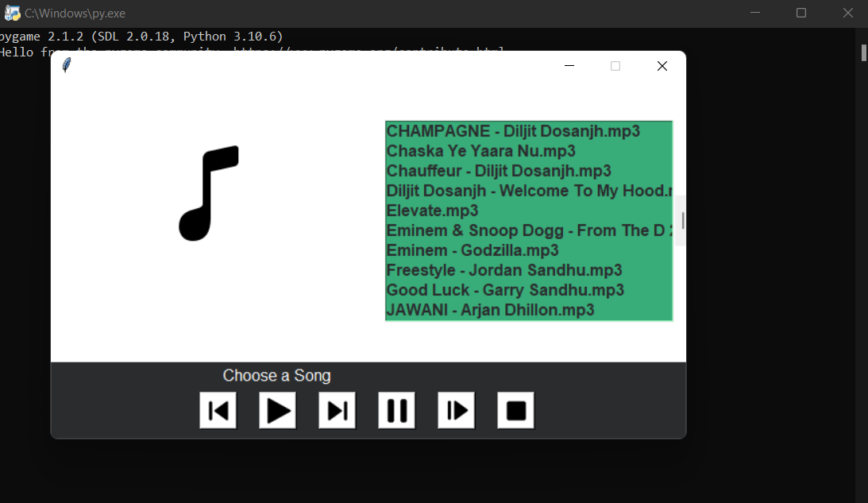This screenshot has height=503, width=868.
Task: Select JAWANI - Arjan Dhillon.mp3
Action: [489, 309]
